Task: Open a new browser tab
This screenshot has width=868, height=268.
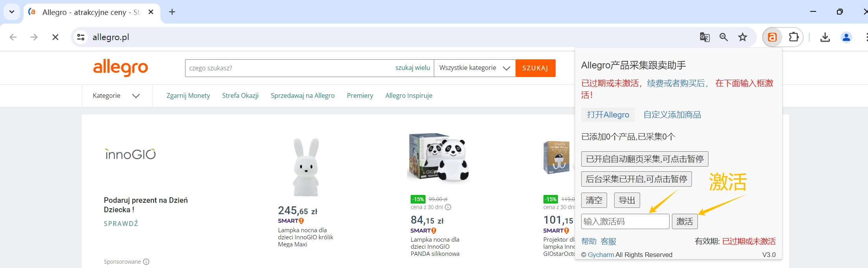Action: 172,12
